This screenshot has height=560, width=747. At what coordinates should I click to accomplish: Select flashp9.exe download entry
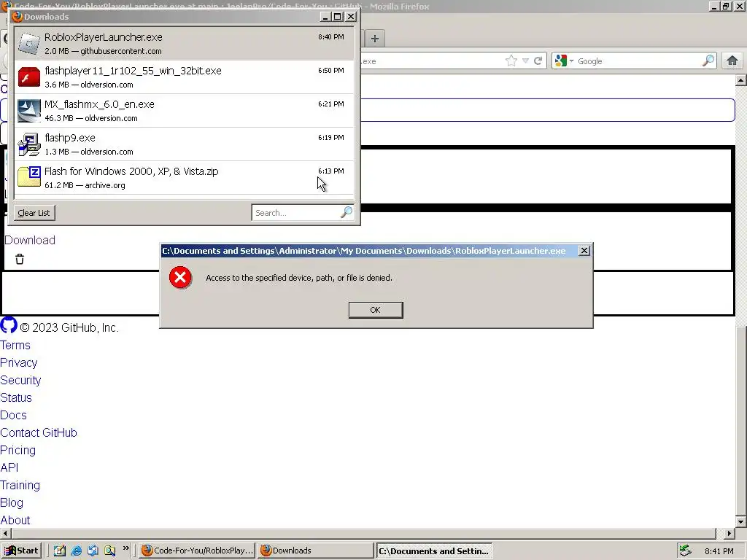(185, 144)
